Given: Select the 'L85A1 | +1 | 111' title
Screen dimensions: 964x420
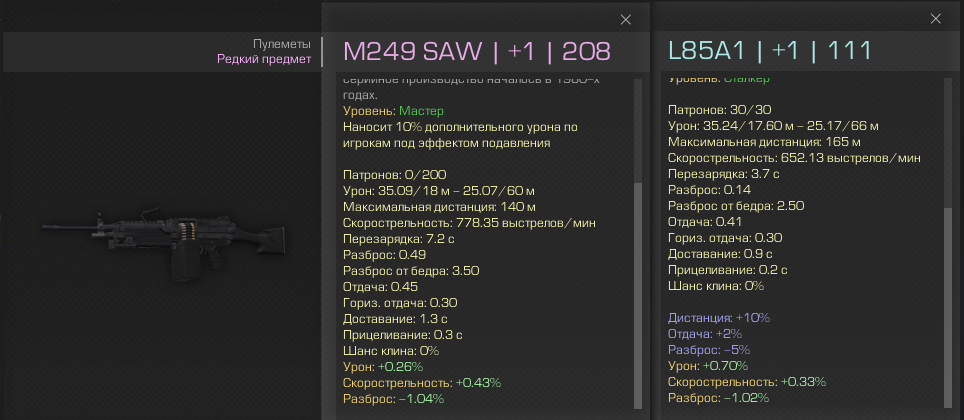Looking at the screenshot, I should point(770,52).
